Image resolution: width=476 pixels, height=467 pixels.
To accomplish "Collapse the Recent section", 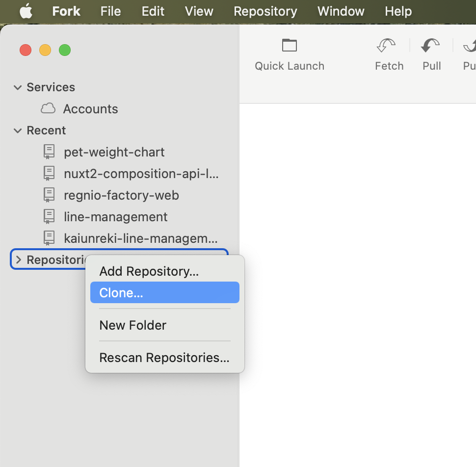I will point(18,130).
